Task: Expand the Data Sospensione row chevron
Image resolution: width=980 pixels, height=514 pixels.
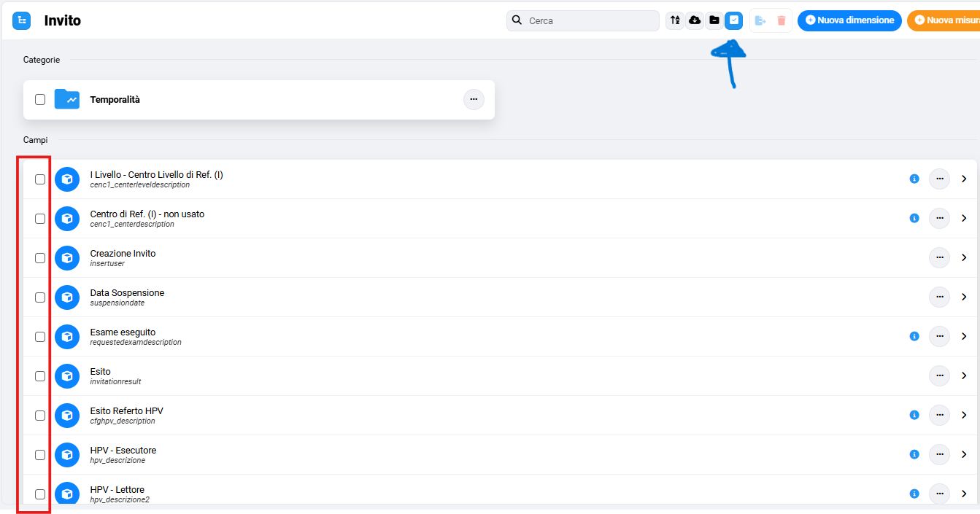Action: point(964,297)
